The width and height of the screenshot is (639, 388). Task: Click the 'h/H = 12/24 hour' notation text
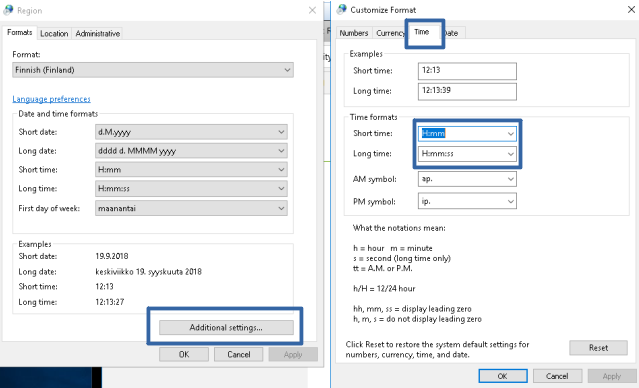click(x=384, y=289)
